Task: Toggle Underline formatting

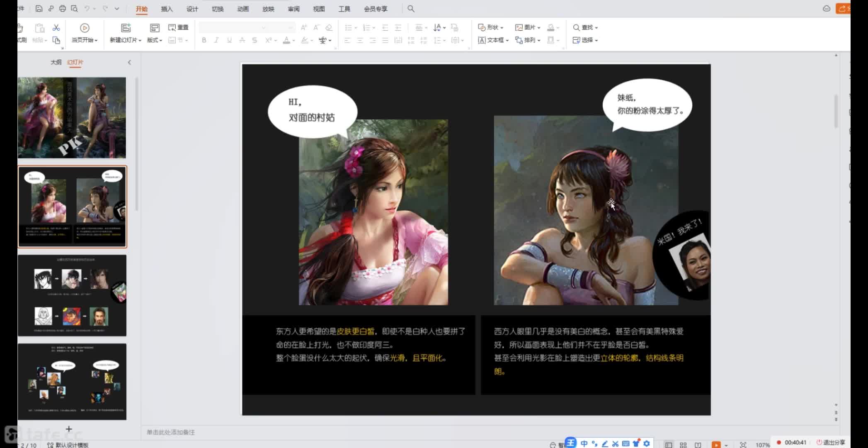Action: tap(229, 40)
